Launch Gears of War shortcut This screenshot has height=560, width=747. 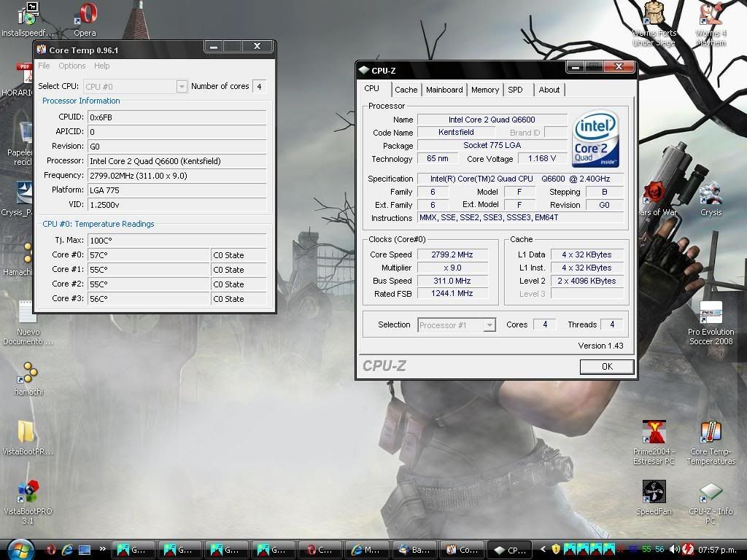coord(657,199)
